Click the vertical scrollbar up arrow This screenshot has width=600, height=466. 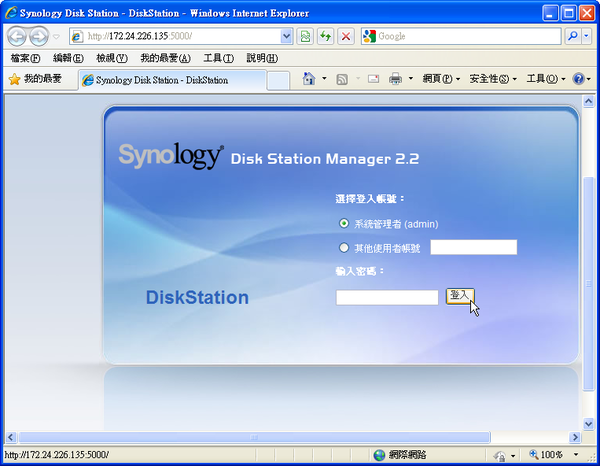pos(588,101)
